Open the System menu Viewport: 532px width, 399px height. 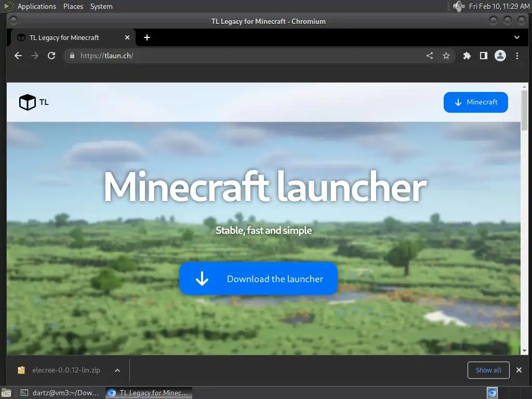101,6
